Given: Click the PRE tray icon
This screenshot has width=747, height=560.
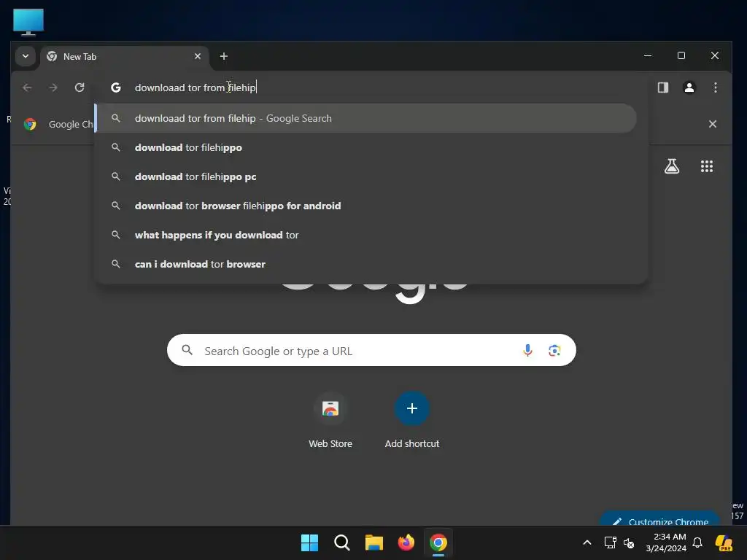Looking at the screenshot, I should [x=724, y=542].
